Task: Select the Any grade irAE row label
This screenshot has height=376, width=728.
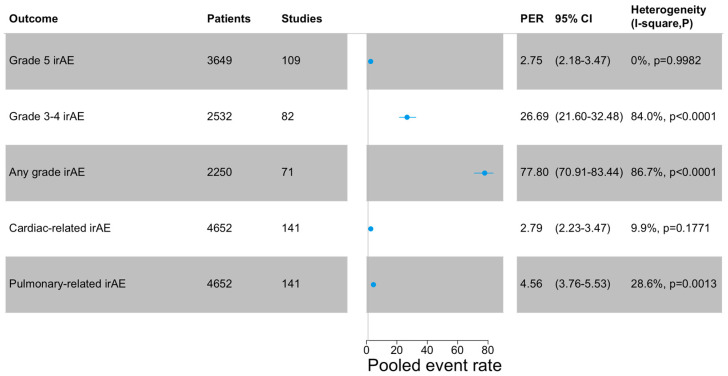Action: click(x=47, y=172)
